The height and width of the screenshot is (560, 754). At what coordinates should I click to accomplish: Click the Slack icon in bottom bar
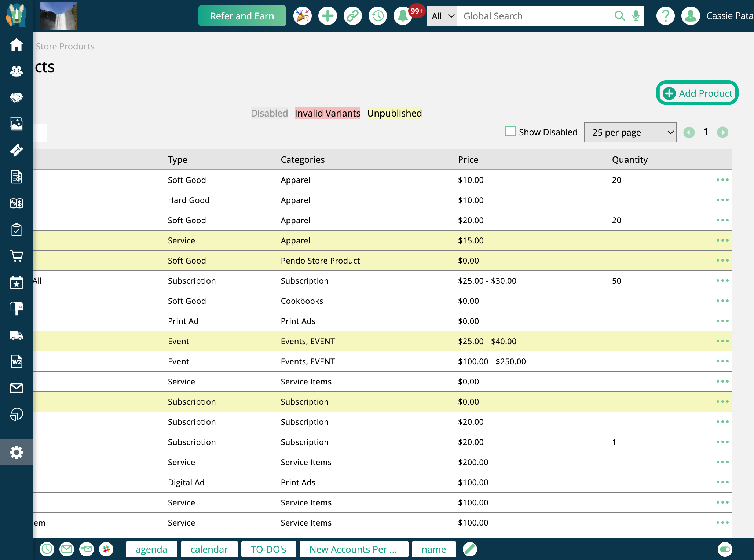(x=106, y=549)
